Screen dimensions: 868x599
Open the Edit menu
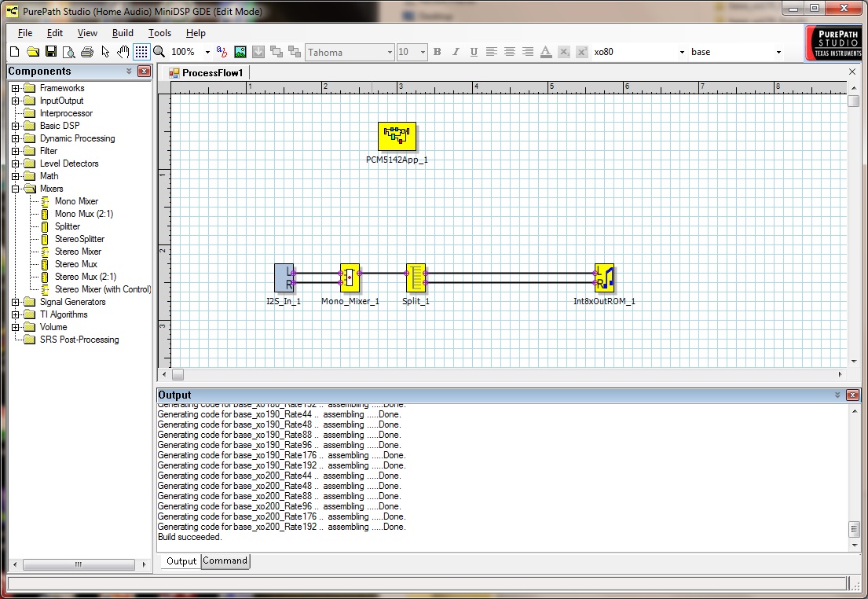(x=54, y=33)
